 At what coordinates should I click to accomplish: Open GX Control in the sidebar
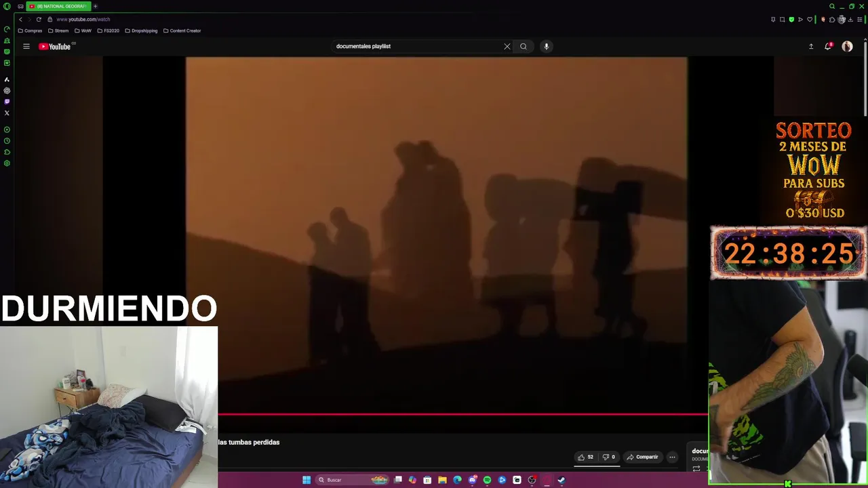coord(7,29)
